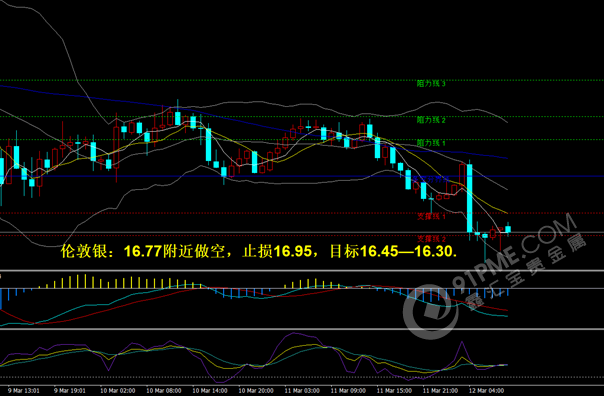Select the 阻力线 2 resistance label
Viewport: 604px width, 396px height.
pos(431,120)
